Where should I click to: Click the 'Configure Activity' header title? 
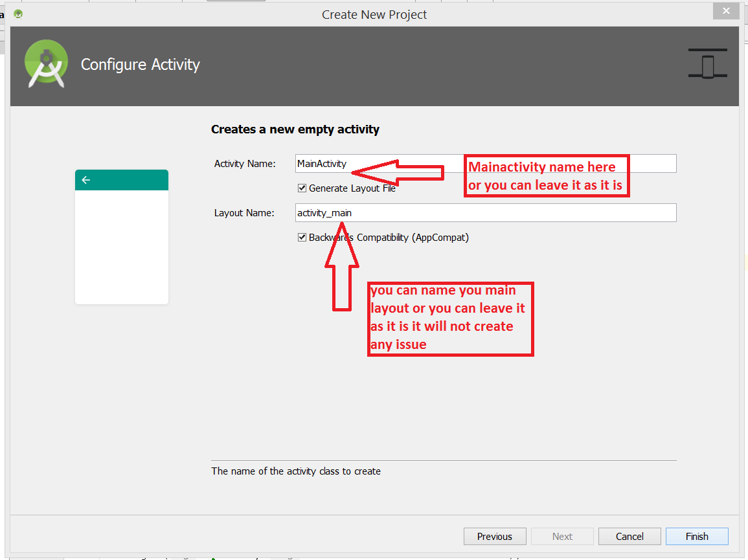141,64
